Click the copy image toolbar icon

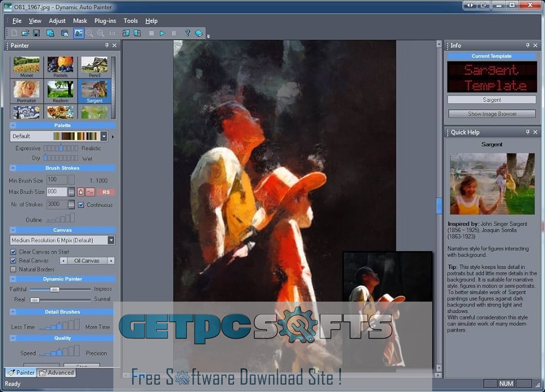pyautogui.click(x=50, y=33)
